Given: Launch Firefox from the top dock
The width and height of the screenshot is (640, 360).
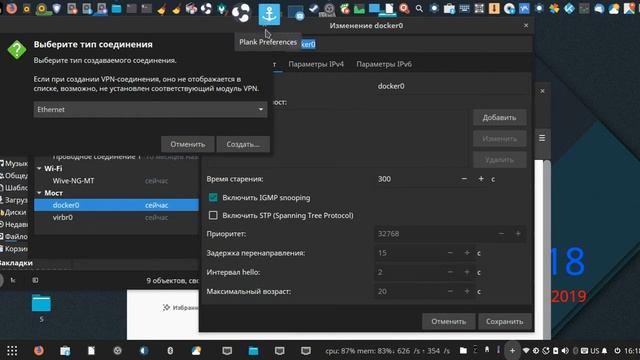Looking at the screenshot, I should pyautogui.click(x=12, y=8).
